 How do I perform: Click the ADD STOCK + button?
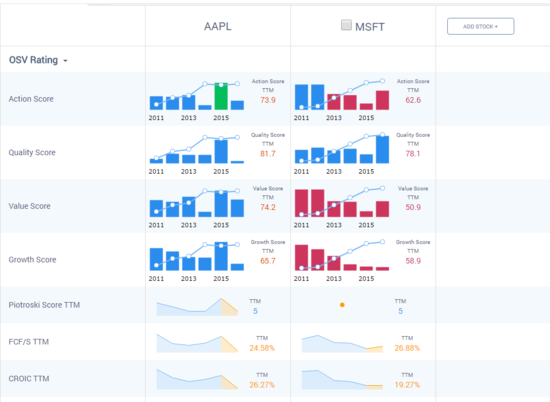pos(481,26)
